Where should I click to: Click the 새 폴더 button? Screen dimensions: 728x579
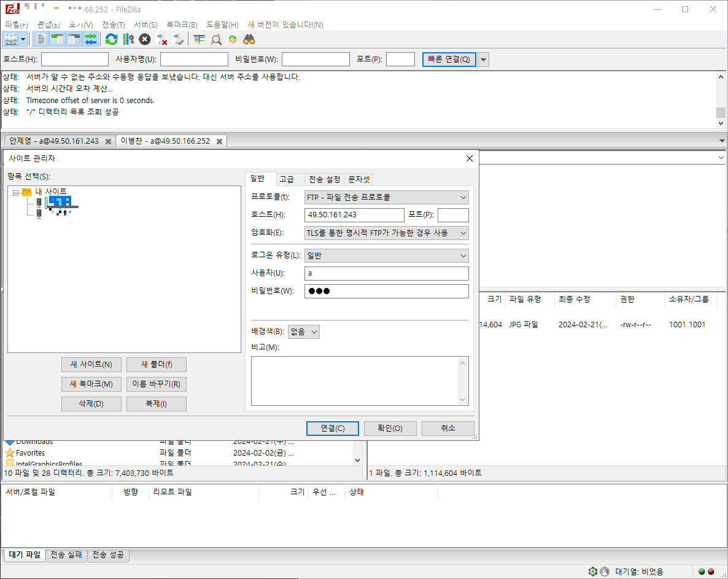click(x=157, y=365)
